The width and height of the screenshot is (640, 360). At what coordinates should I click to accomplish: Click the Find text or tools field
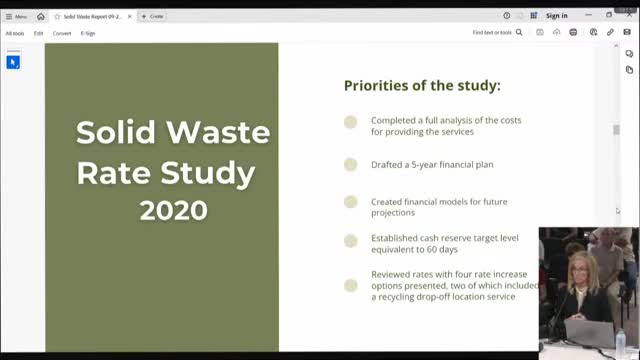(x=492, y=32)
